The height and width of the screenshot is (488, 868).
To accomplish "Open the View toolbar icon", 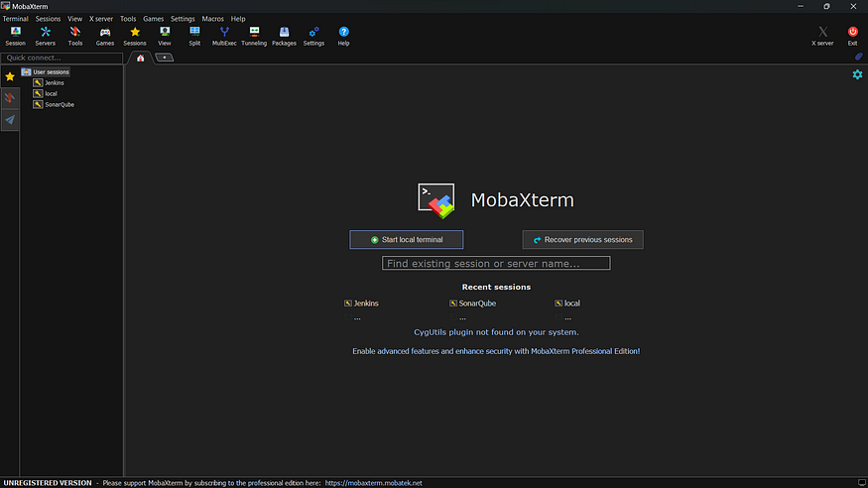I will (165, 36).
